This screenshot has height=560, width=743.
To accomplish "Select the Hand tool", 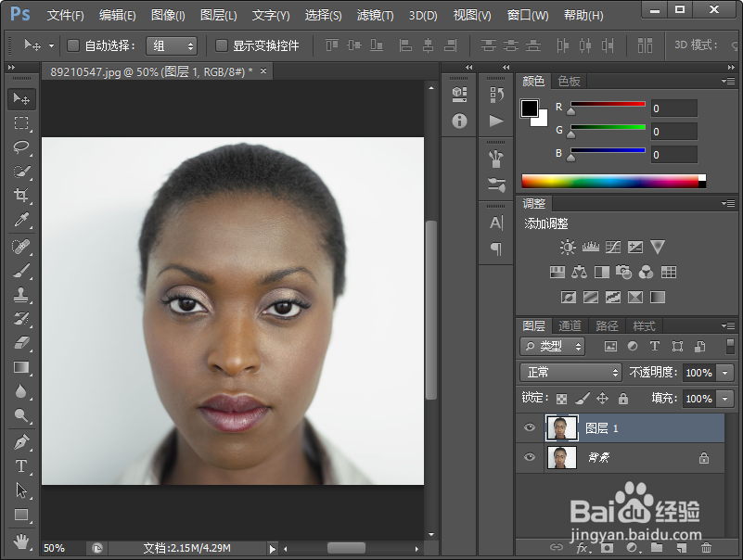I will [21, 541].
